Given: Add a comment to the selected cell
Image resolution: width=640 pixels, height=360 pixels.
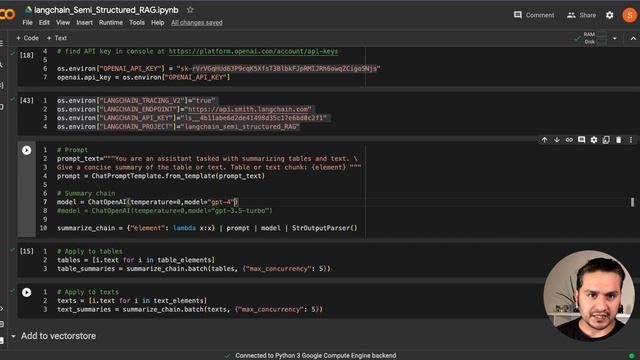Looking at the screenshot, I should coord(581,140).
